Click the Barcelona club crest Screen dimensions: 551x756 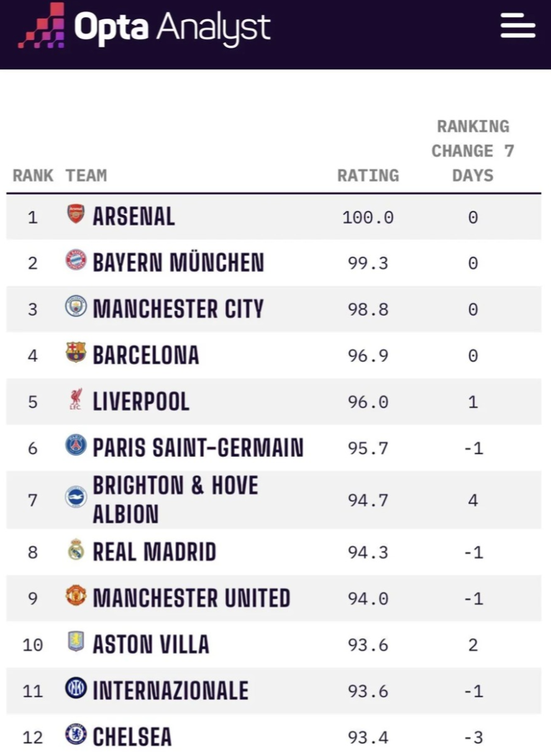pos(76,353)
